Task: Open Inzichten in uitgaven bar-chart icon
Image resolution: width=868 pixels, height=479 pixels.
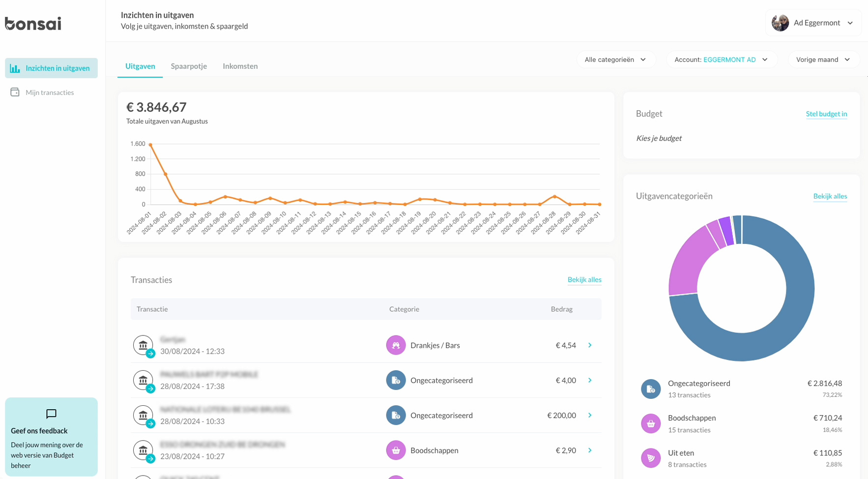Action: (15, 68)
